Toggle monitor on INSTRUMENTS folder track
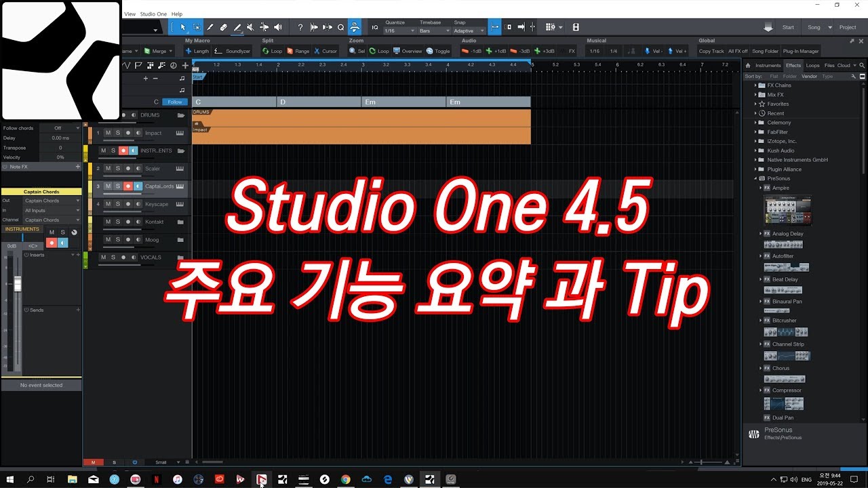 pyautogui.click(x=133, y=150)
